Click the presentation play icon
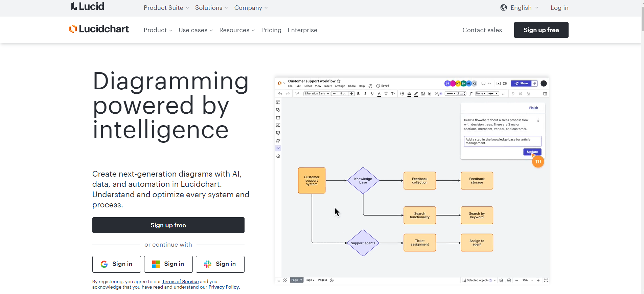Screen dimensions: 644x294 499,84
